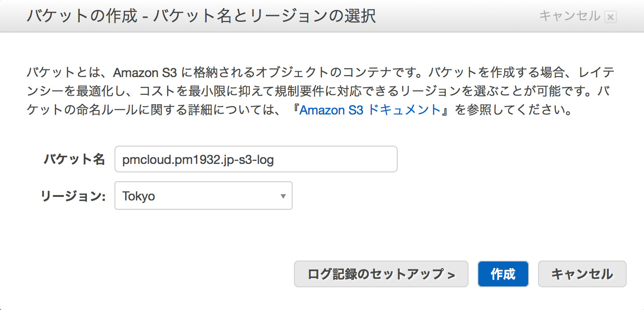Click the region dropdown arrow

click(284, 196)
